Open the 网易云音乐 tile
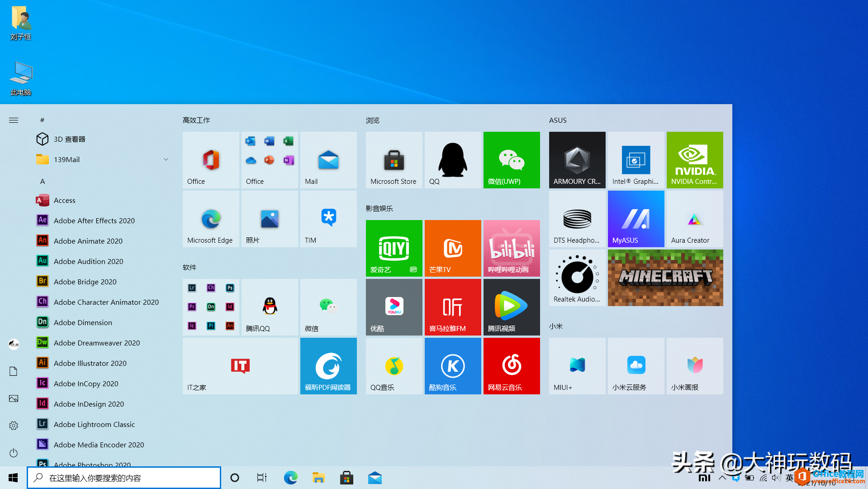The height and width of the screenshot is (489, 868). coord(512,366)
